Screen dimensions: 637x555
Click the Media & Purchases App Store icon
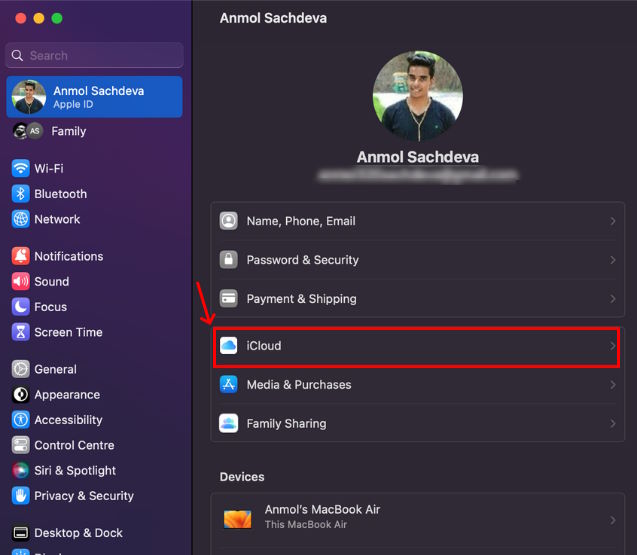pyautogui.click(x=228, y=384)
